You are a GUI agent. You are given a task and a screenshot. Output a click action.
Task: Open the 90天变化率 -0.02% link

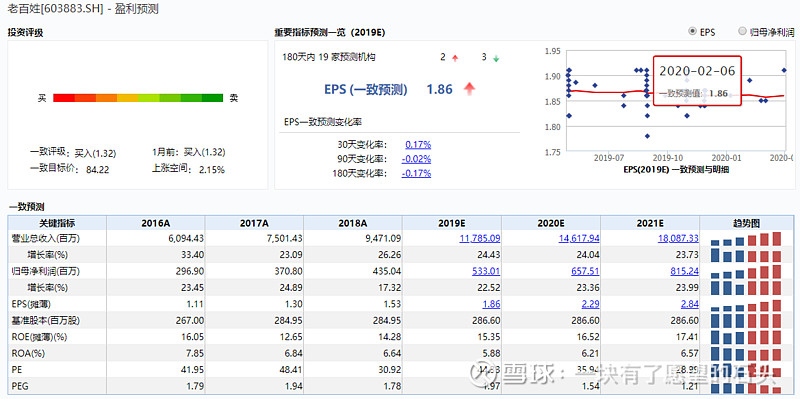pyautogui.click(x=416, y=159)
